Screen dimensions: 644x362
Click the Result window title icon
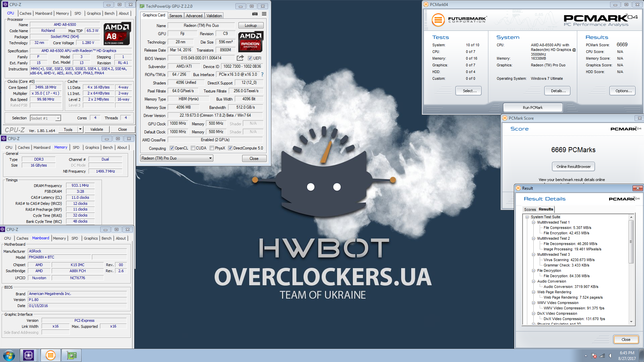(518, 188)
